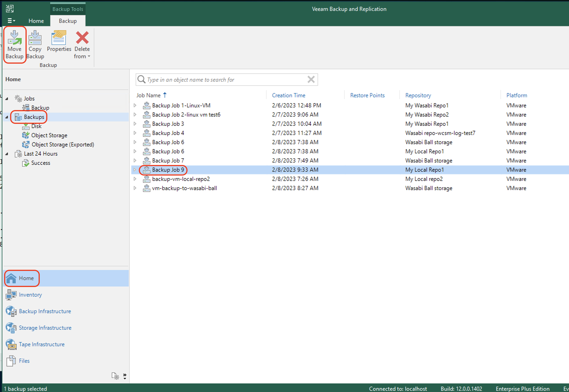Expand the Backup Job 9 row
The image size is (569, 392).
(135, 170)
